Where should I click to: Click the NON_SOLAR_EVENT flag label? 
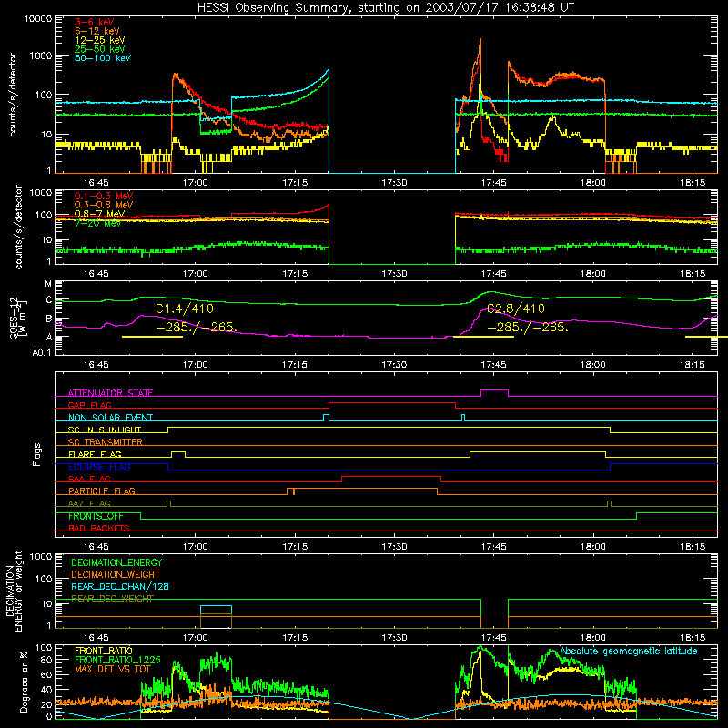click(x=110, y=418)
